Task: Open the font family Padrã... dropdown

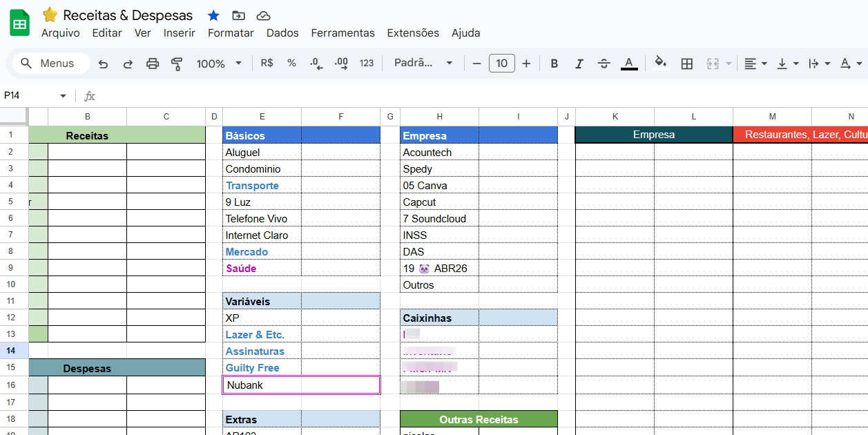Action: [x=423, y=63]
